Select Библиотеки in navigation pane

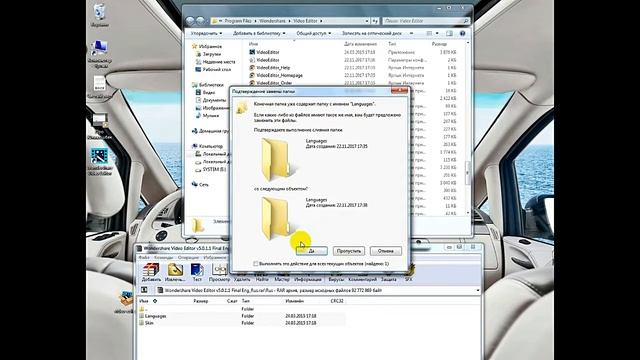click(207, 84)
